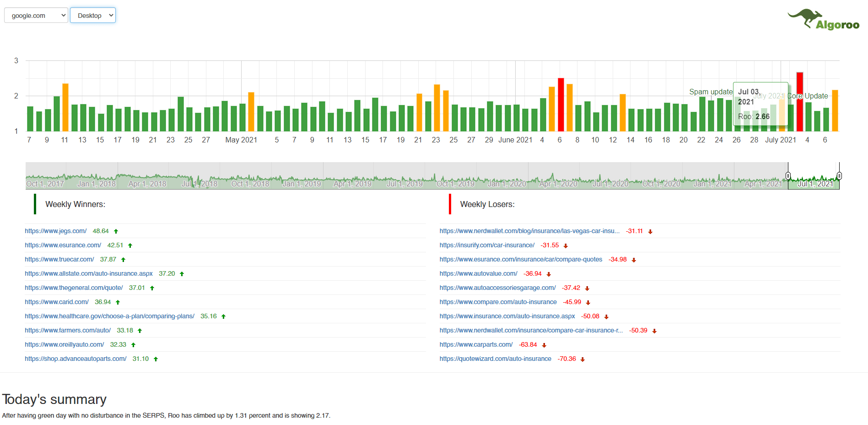
Task: Open the healthcare.gov comparing-plans link
Action: tap(110, 316)
